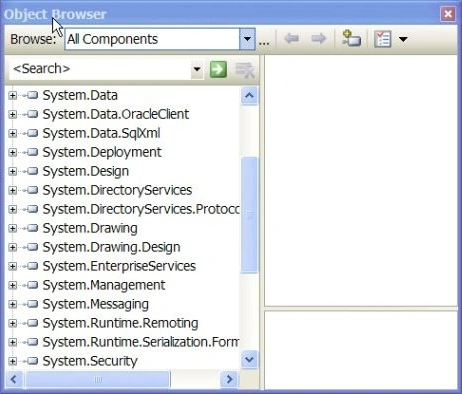Select System.Data.SqlXml assembly

click(101, 134)
